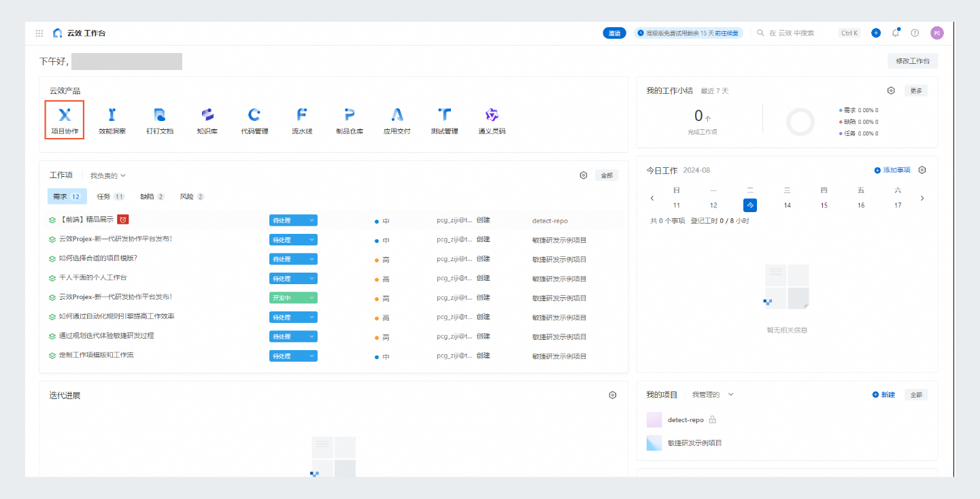Switch to the 缺陷 tab
Image resolution: width=980 pixels, height=499 pixels.
152,196
